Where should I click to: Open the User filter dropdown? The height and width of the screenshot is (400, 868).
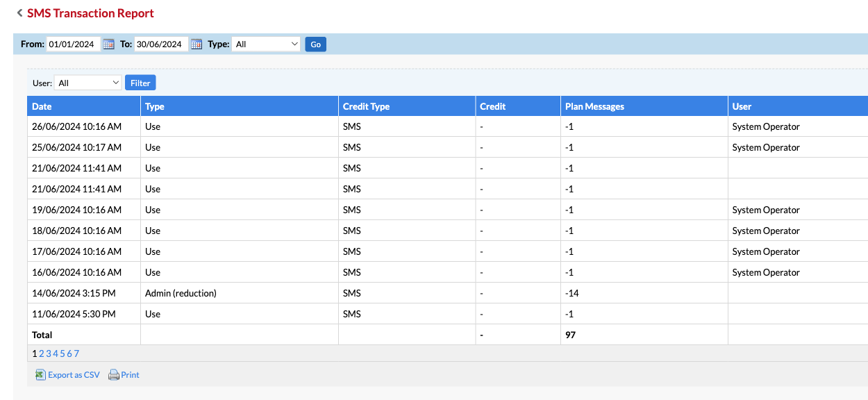click(87, 82)
